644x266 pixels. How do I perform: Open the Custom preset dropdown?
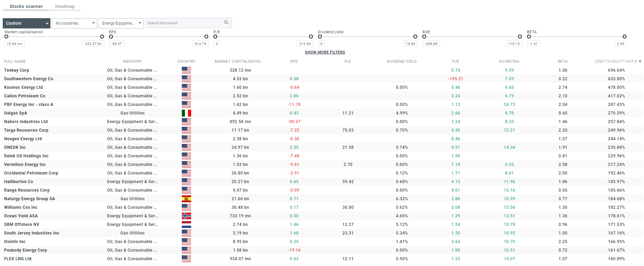point(26,23)
